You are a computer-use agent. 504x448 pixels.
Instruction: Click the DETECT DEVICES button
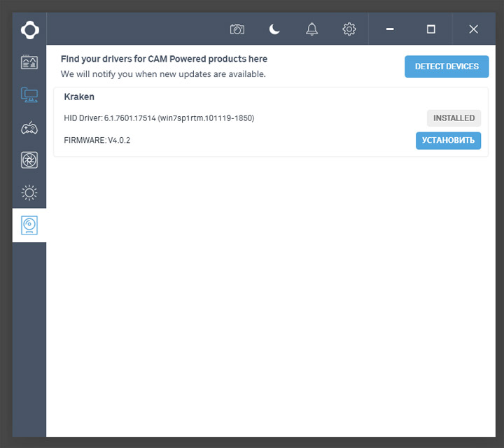[x=447, y=66]
